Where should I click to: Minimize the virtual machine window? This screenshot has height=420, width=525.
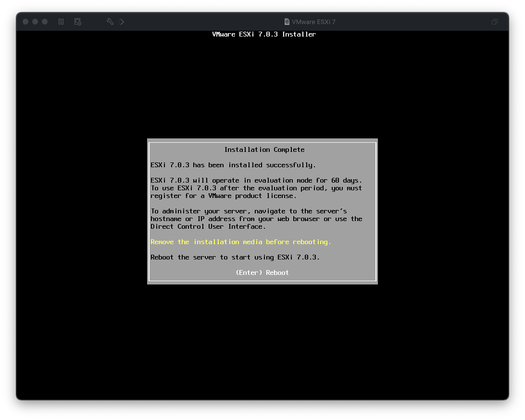point(35,22)
